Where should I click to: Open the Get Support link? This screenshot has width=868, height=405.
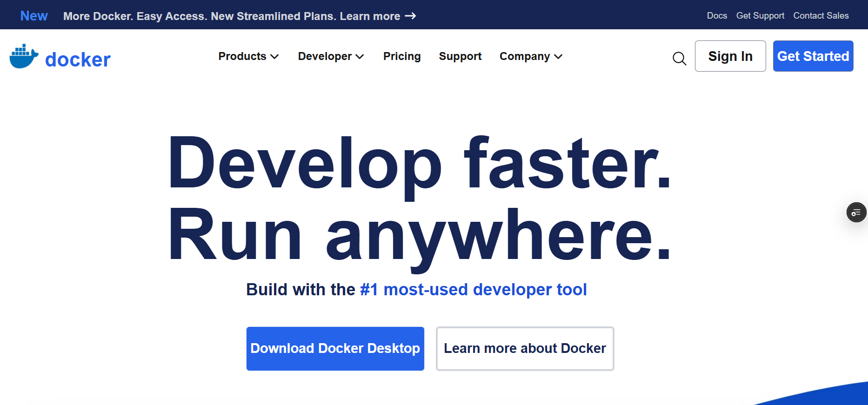[760, 15]
